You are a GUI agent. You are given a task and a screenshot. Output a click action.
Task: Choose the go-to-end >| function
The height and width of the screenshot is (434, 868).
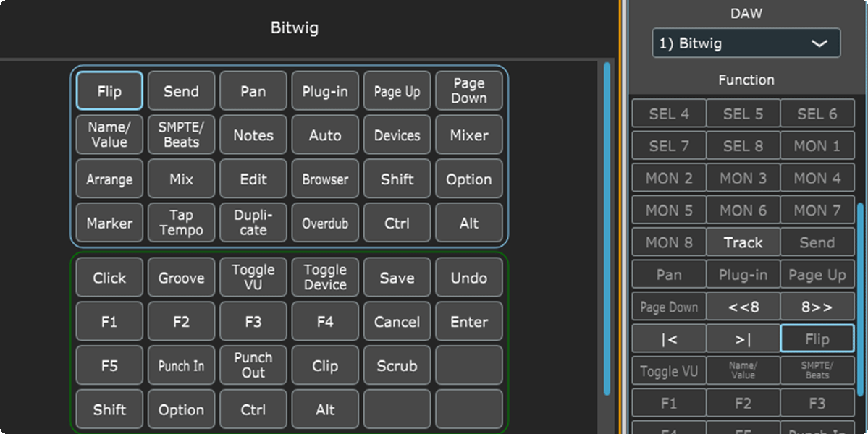click(743, 339)
